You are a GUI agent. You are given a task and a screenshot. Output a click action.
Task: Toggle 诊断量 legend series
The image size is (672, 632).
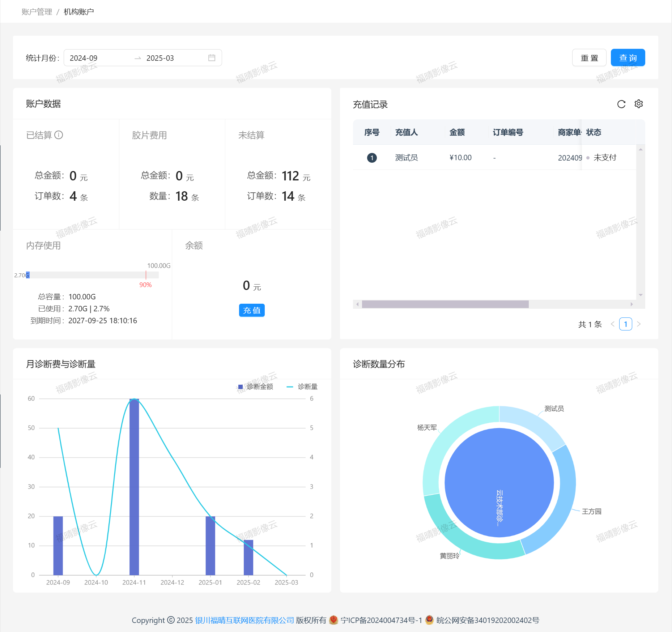pos(302,387)
